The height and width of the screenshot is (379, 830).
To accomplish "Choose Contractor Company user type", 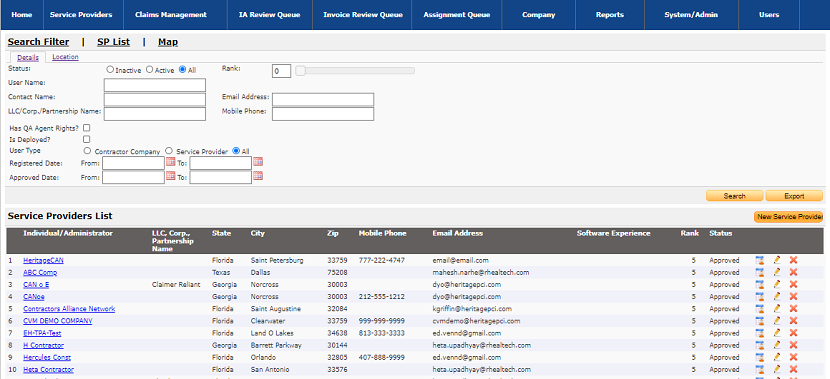I will (x=87, y=150).
